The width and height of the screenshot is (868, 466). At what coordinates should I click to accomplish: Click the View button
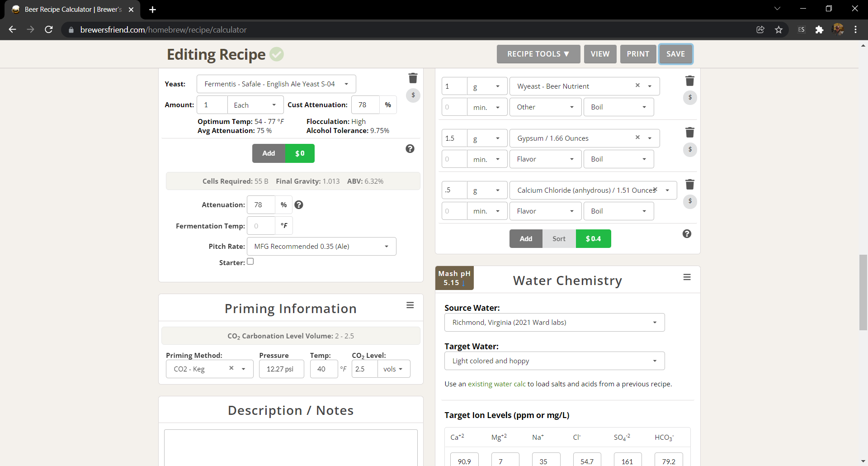point(600,54)
